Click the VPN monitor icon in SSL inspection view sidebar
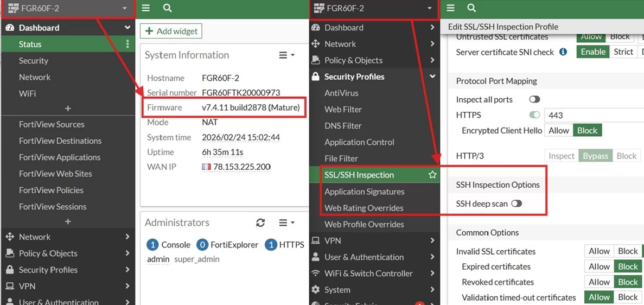 point(315,240)
